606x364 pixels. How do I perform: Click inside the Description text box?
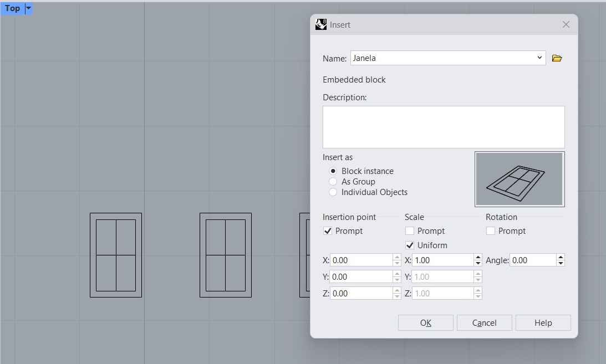pos(444,127)
